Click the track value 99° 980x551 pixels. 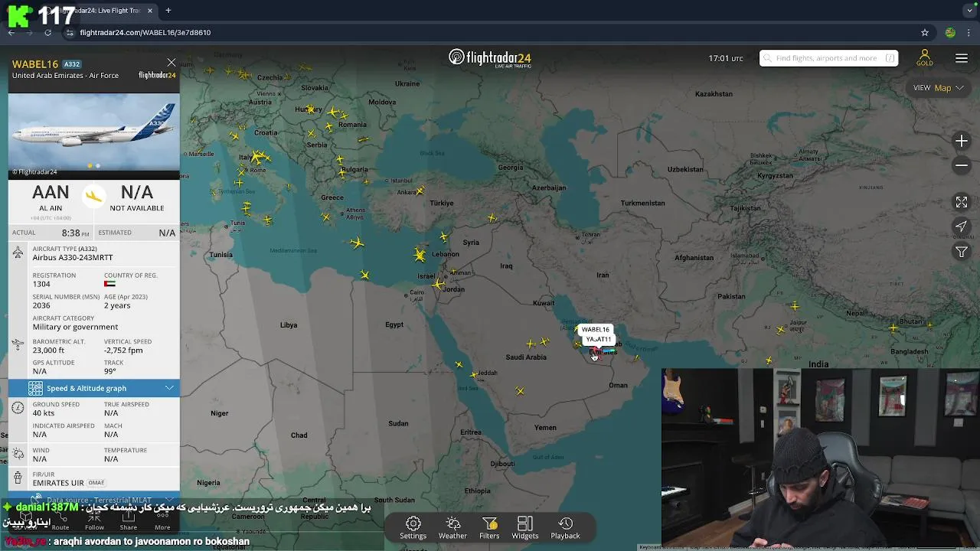tap(110, 371)
